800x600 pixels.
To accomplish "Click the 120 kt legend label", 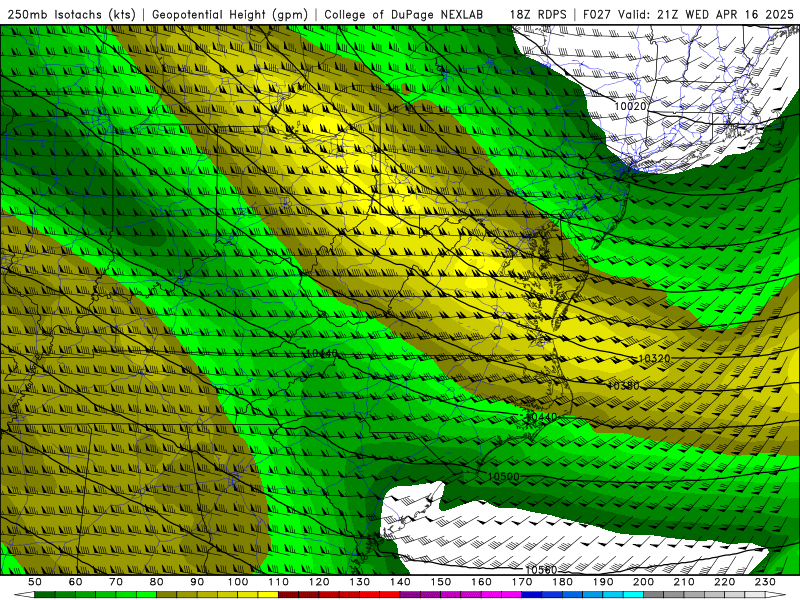I will tap(319, 582).
